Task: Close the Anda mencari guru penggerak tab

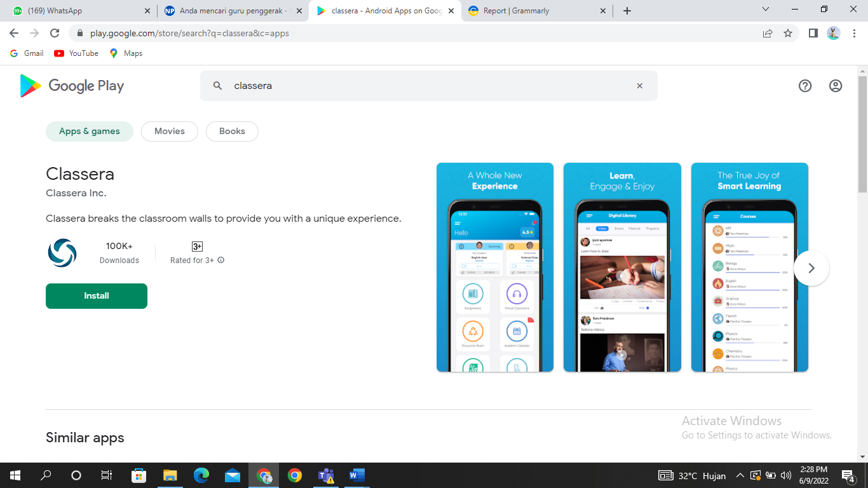Action: click(299, 11)
